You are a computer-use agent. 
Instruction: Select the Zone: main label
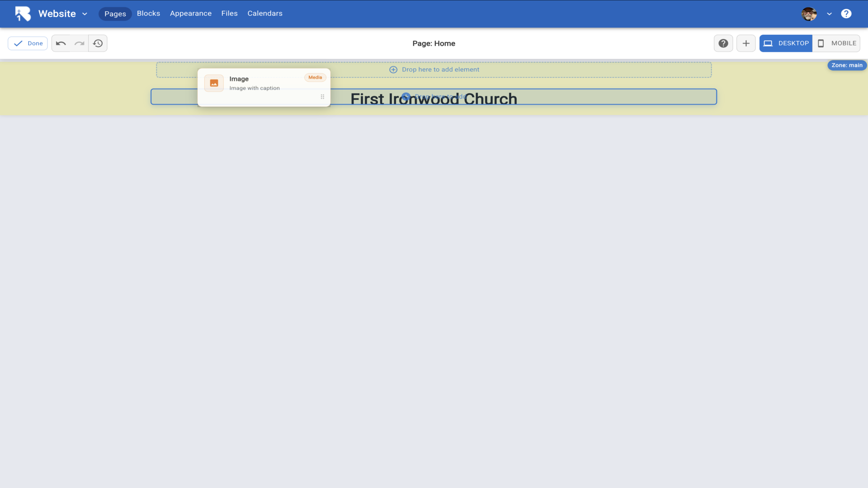pyautogui.click(x=847, y=65)
